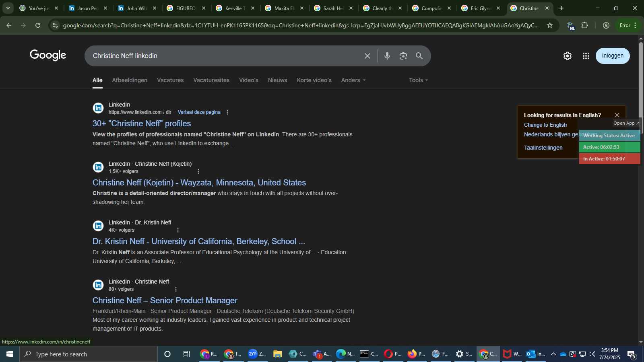Click 'Open App' overlay button
644x362 pixels.
point(626,123)
